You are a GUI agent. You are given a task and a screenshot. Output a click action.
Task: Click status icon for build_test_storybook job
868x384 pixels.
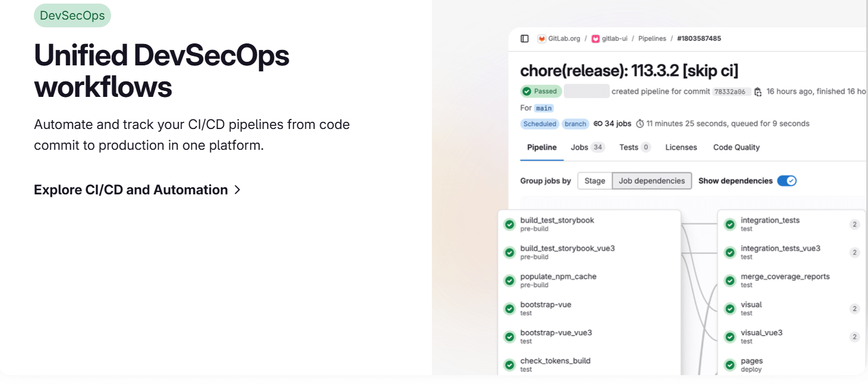509,224
